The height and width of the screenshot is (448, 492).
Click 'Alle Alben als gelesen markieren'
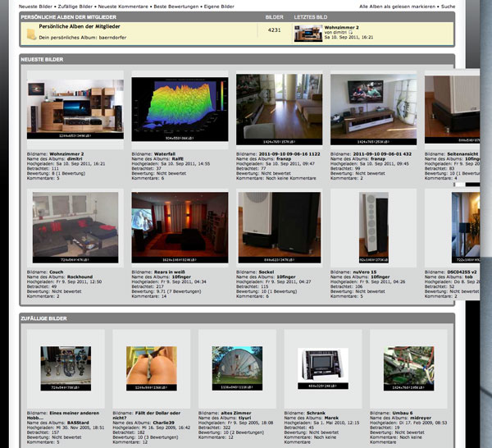[397, 6]
